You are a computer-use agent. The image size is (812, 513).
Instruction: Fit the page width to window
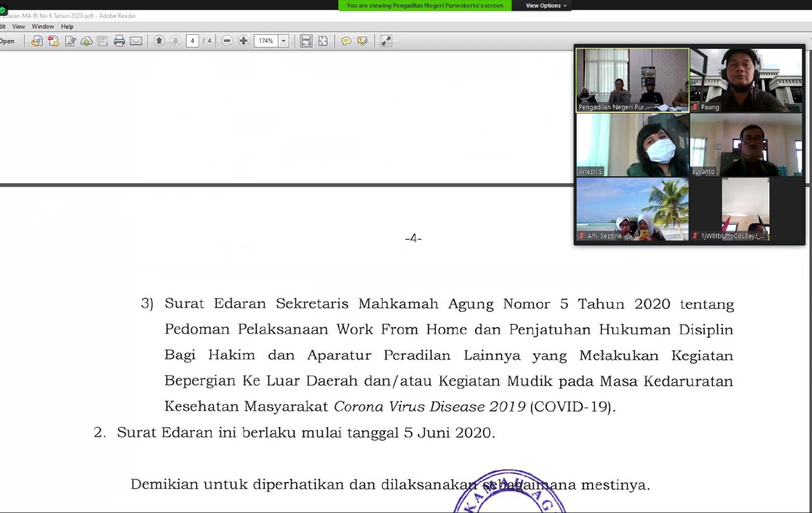(x=305, y=41)
